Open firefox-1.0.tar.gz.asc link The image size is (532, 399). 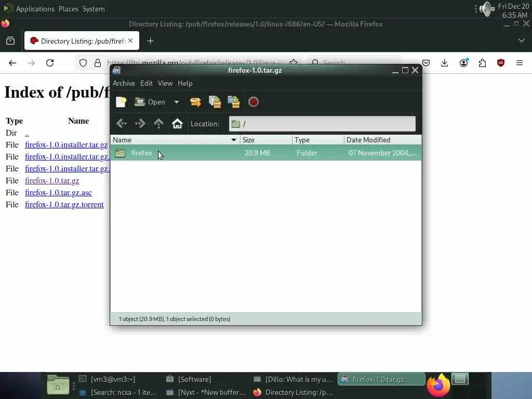tap(58, 192)
